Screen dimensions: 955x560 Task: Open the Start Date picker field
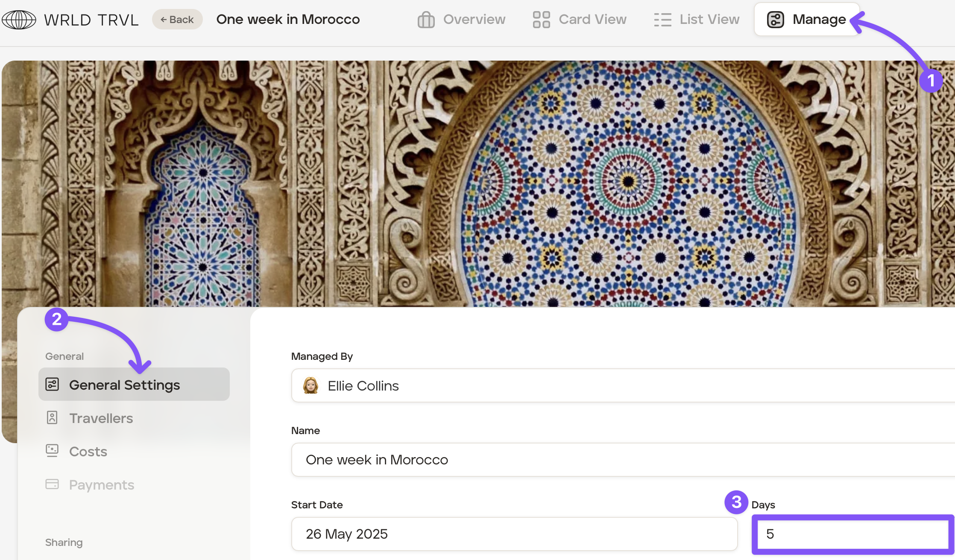tap(514, 534)
